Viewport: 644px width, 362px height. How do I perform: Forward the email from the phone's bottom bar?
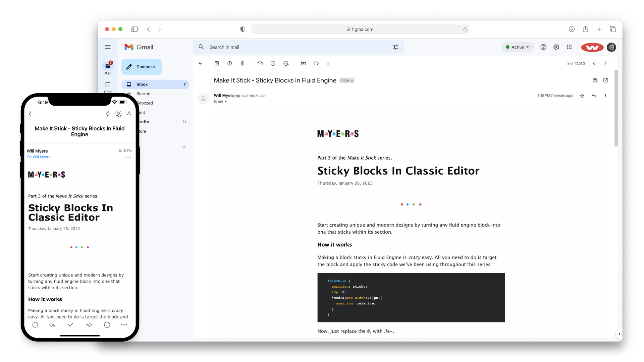89,325
